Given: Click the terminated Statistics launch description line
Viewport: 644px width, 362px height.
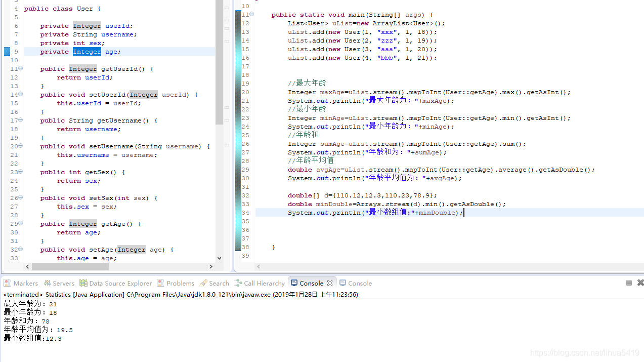Looking at the screenshot, I should tap(181, 294).
